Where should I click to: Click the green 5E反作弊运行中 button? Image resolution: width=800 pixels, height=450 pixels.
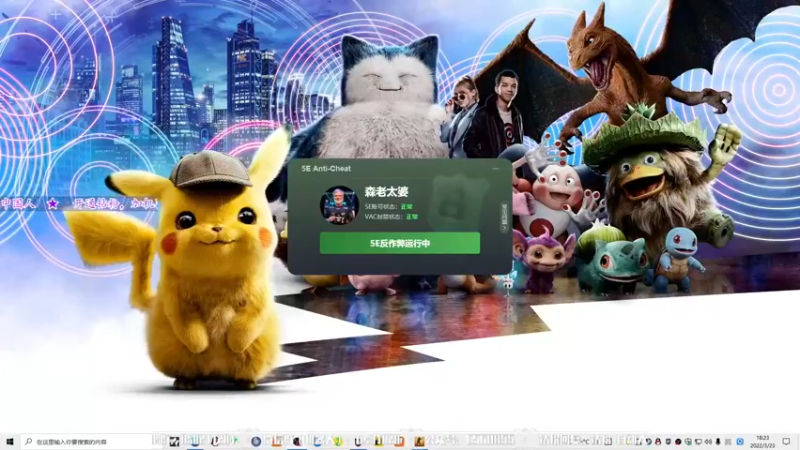[399, 243]
